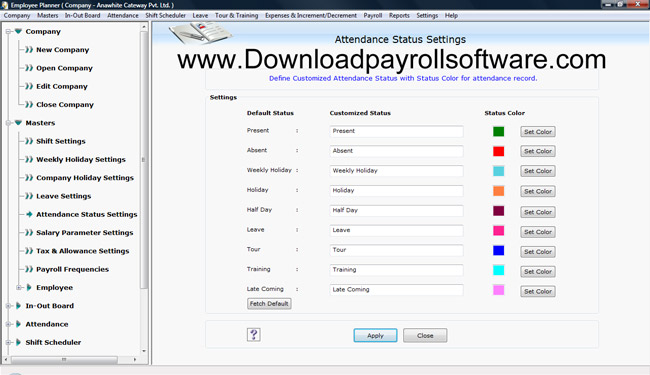Click Set Color for Absent status

pos(538,151)
